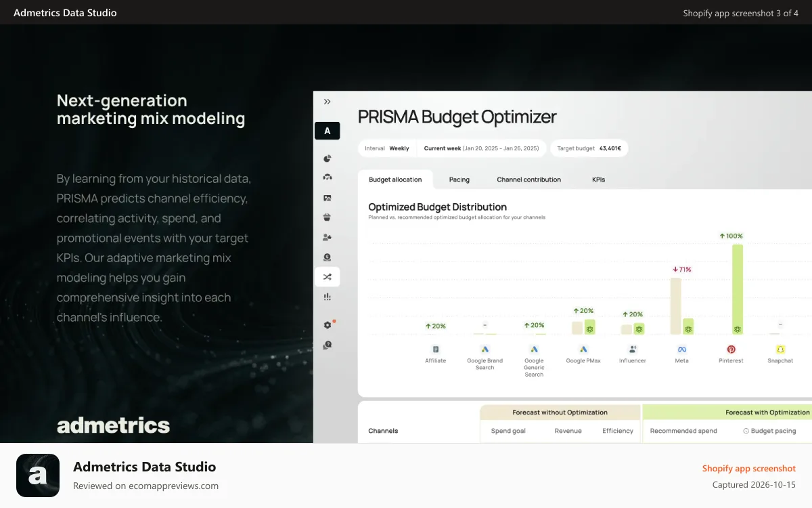812x508 pixels.
Task: Click the 'admetrics' wordmark on the dark panel
Action: [x=114, y=425]
